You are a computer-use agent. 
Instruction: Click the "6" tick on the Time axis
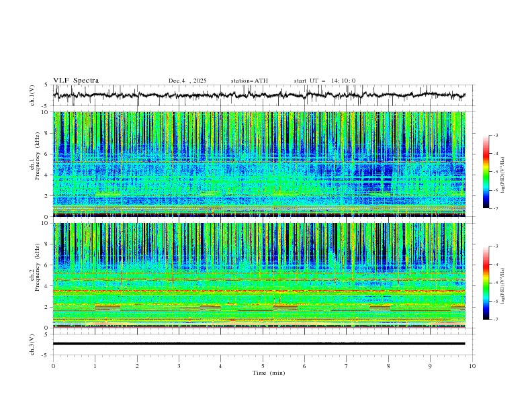click(x=304, y=366)
